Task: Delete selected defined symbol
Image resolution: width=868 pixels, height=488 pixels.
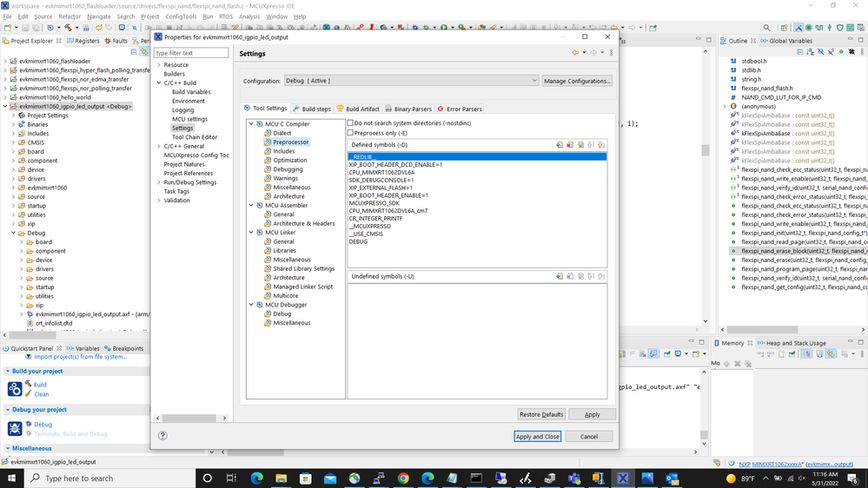Action: (570, 145)
